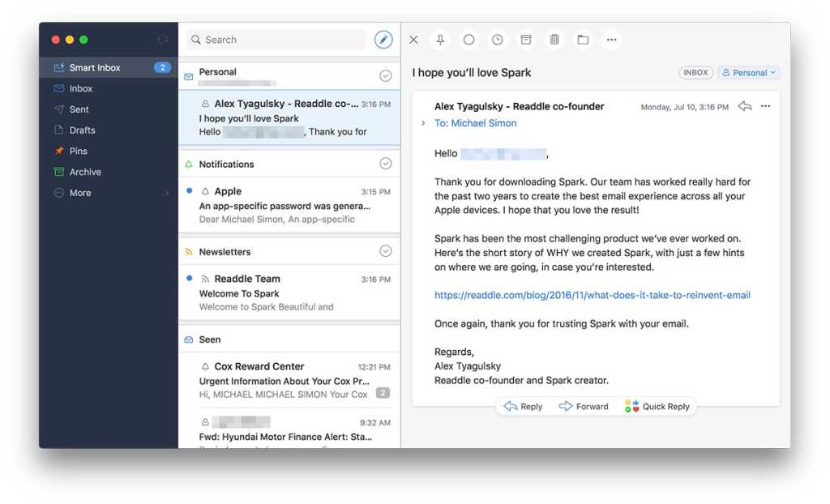Click the envelope icon beside Seen header
The height and width of the screenshot is (504, 830).
tap(188, 340)
